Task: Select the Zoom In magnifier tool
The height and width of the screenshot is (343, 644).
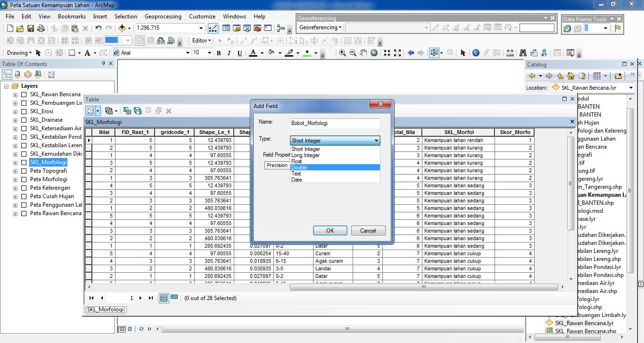Action: tap(342, 53)
